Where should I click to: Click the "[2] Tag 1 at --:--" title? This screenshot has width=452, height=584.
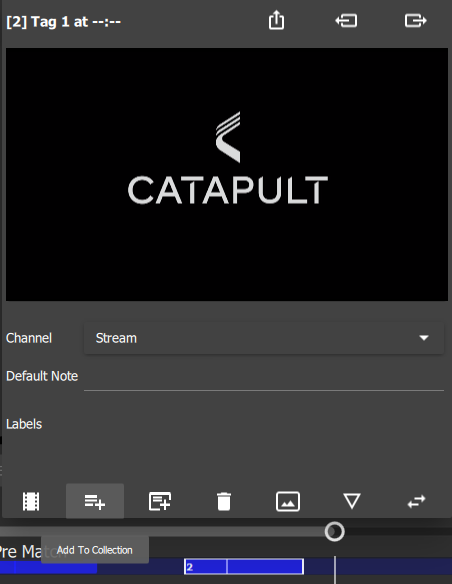[x=64, y=22]
